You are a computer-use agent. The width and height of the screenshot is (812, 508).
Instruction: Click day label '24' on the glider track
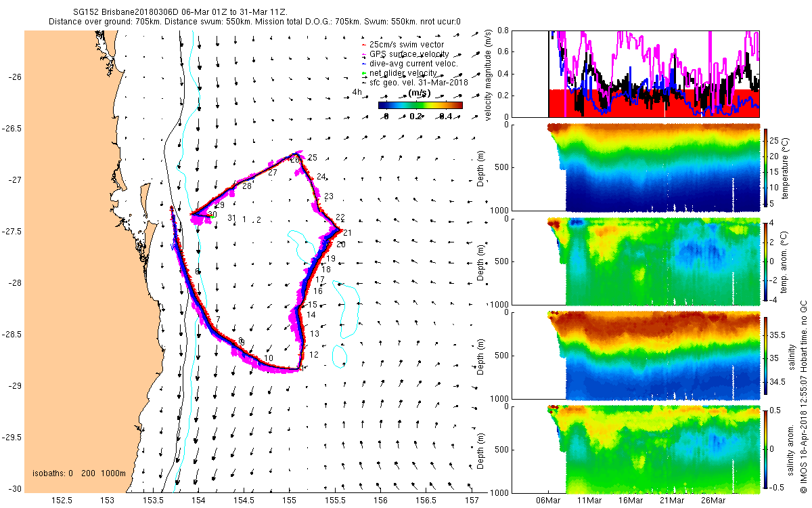(x=321, y=177)
